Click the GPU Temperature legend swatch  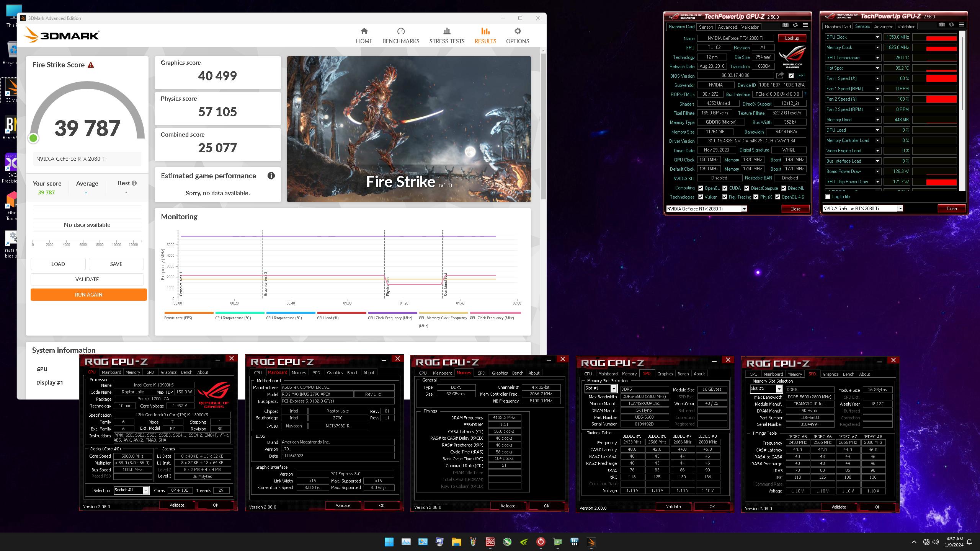click(291, 313)
